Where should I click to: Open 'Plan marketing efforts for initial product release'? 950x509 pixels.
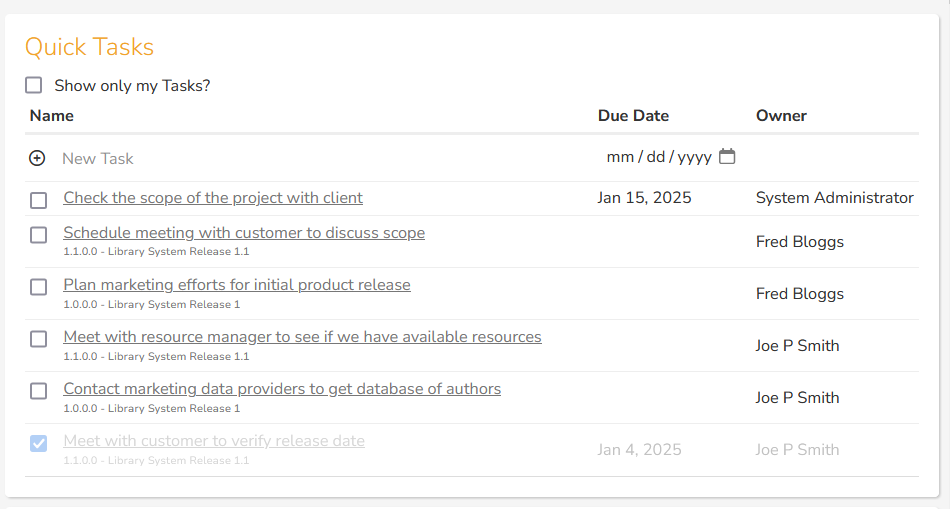pyautogui.click(x=237, y=285)
